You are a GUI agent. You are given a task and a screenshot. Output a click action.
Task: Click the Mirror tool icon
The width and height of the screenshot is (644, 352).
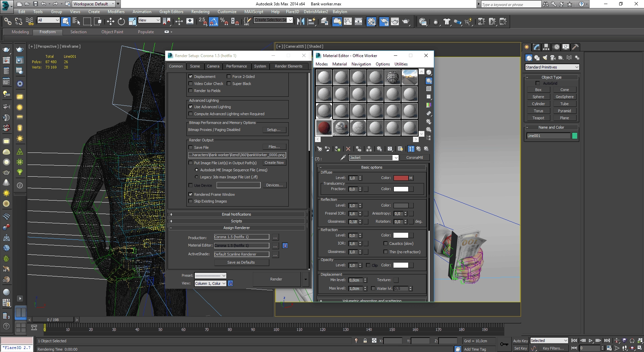[301, 21]
